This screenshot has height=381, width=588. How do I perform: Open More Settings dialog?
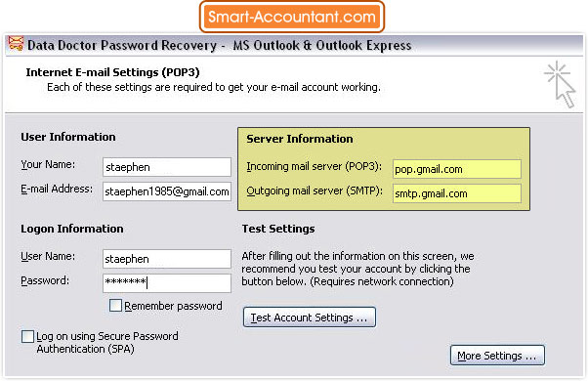click(x=497, y=356)
